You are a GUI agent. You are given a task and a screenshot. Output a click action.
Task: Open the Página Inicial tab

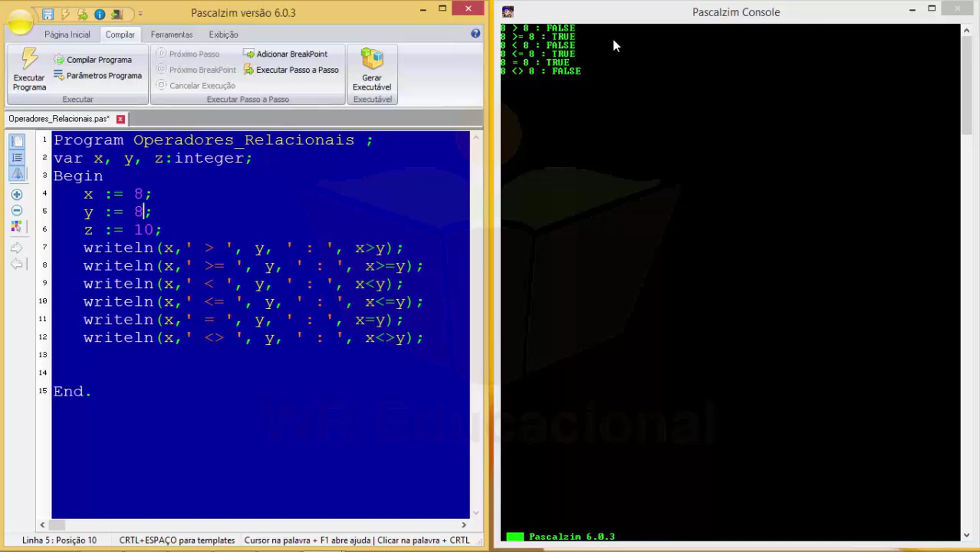click(x=67, y=35)
